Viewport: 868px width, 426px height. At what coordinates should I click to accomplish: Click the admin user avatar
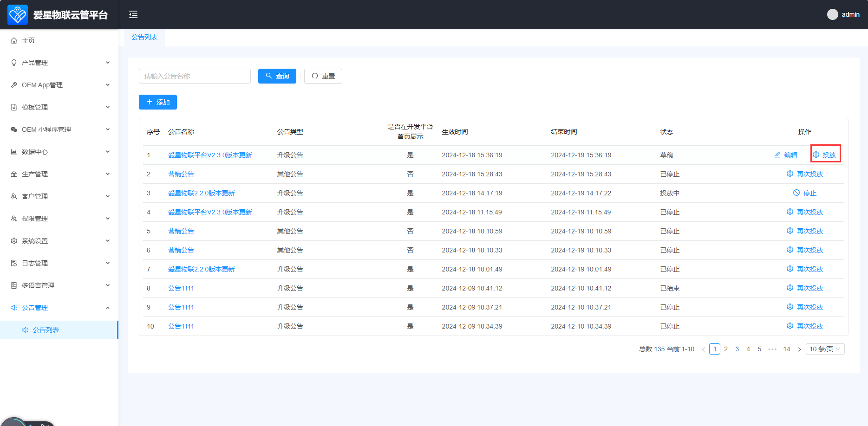coord(832,14)
